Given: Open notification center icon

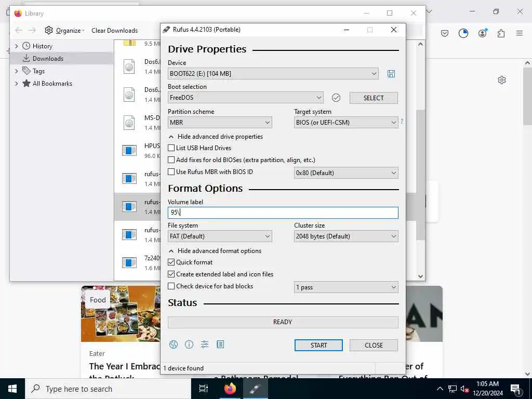Looking at the screenshot, I should click(x=515, y=389).
